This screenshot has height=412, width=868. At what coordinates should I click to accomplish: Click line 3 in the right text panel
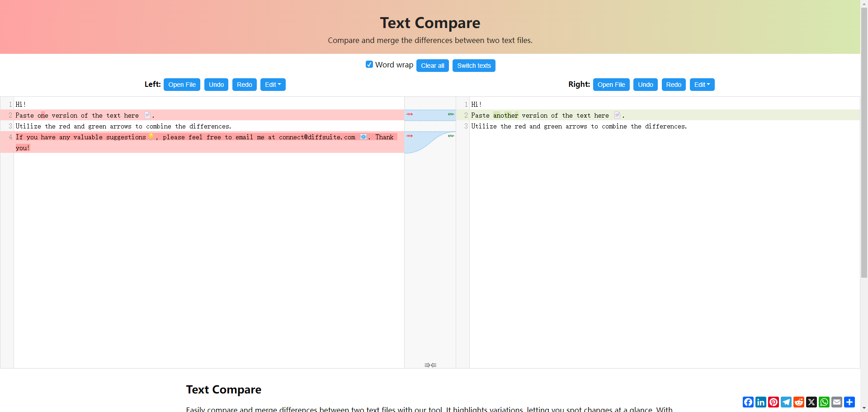579,126
